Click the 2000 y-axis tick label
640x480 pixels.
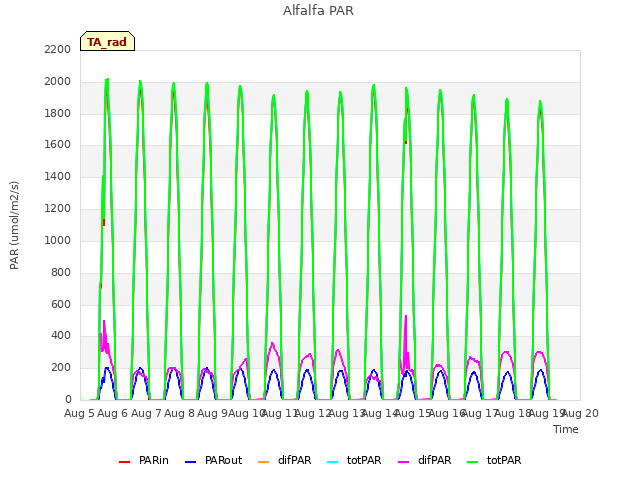pos(58,82)
